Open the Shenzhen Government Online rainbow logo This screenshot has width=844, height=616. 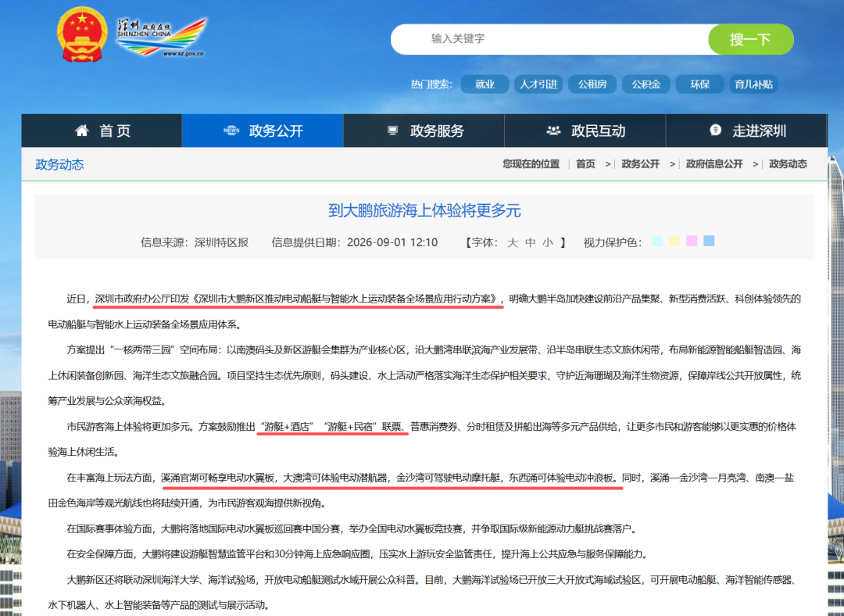161,37
